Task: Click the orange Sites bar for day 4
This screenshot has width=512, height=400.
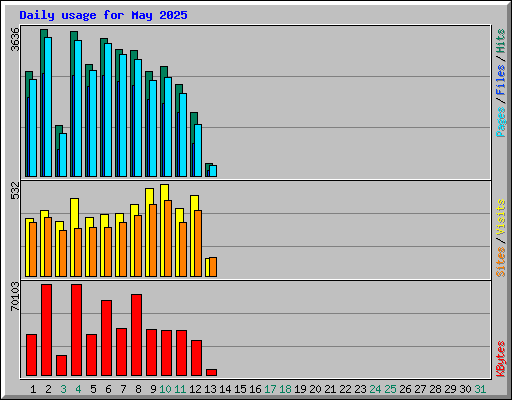Action: (78, 252)
